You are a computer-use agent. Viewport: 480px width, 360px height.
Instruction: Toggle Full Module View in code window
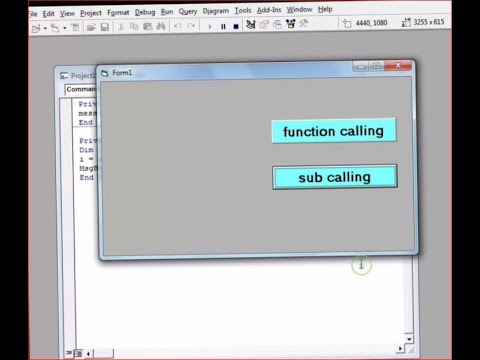(x=79, y=354)
